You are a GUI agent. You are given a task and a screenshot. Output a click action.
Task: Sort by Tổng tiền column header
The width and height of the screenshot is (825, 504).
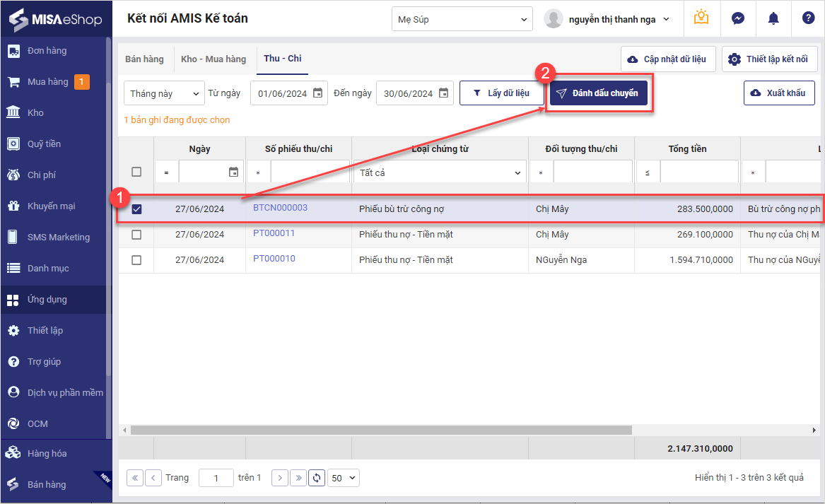click(x=687, y=149)
